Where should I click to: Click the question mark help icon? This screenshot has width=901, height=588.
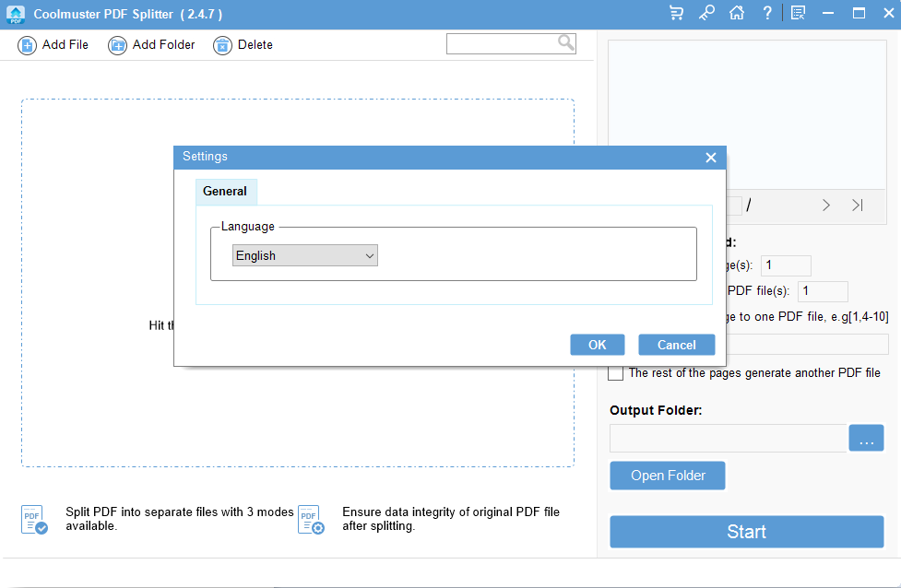point(767,13)
